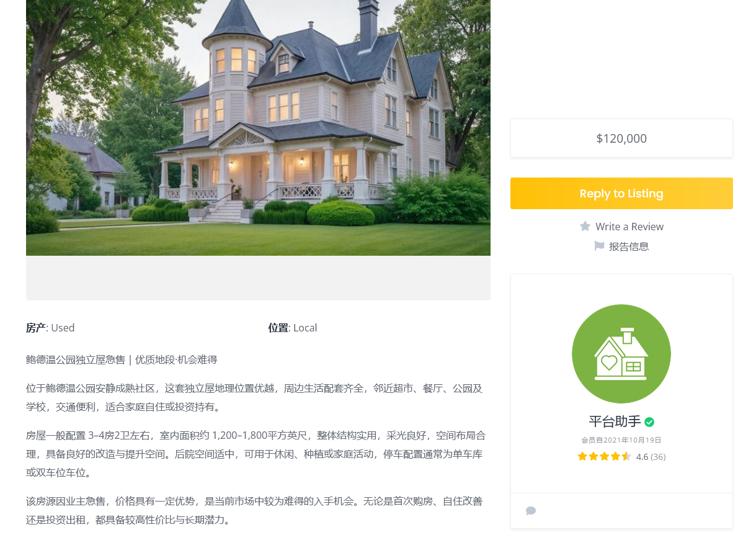Click the green verified checkmark badge

649,422
